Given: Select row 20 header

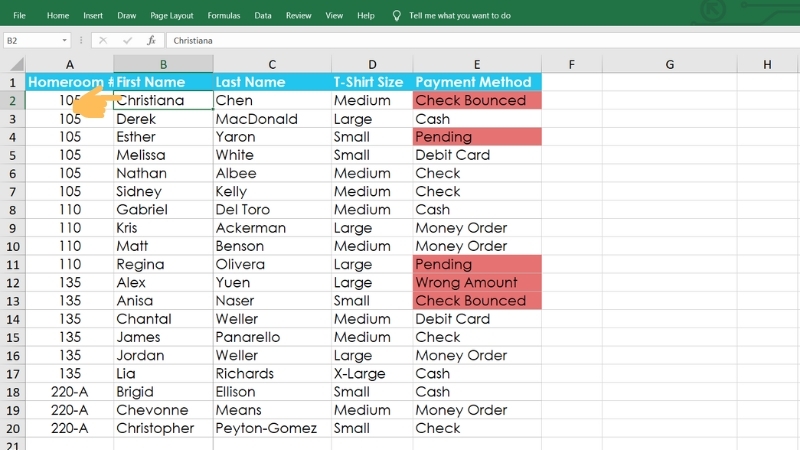Looking at the screenshot, I should click(13, 428).
